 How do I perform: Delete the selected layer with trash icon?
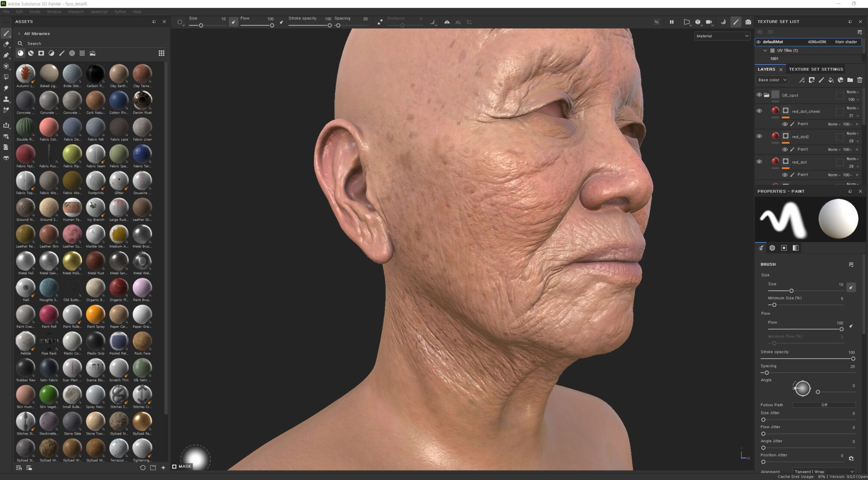860,80
